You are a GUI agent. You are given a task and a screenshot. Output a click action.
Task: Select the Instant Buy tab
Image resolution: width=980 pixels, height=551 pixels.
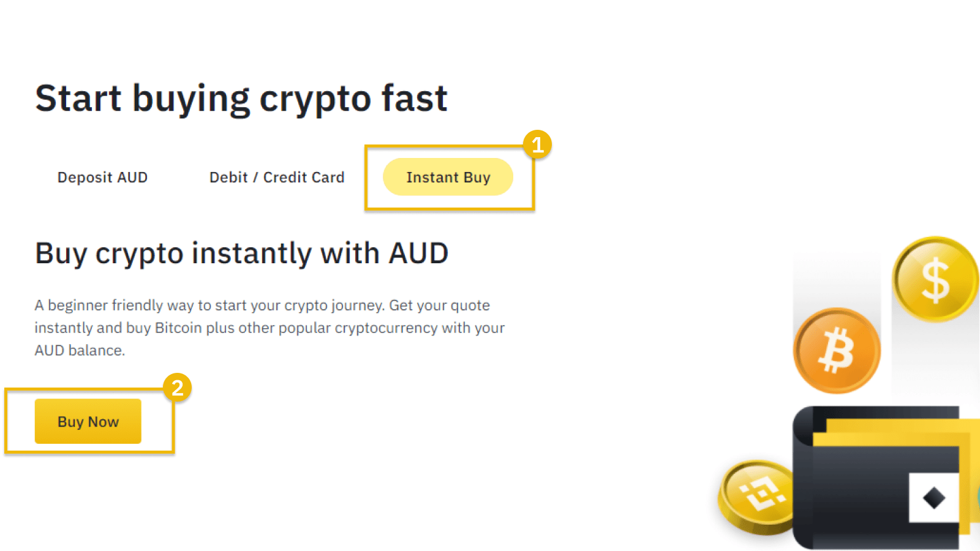pos(448,177)
